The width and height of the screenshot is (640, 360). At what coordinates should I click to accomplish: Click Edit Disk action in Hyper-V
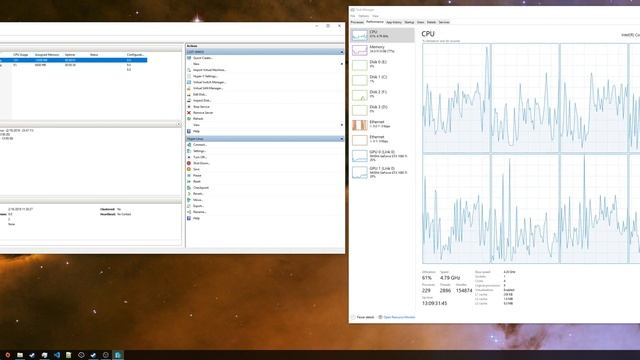[200, 94]
